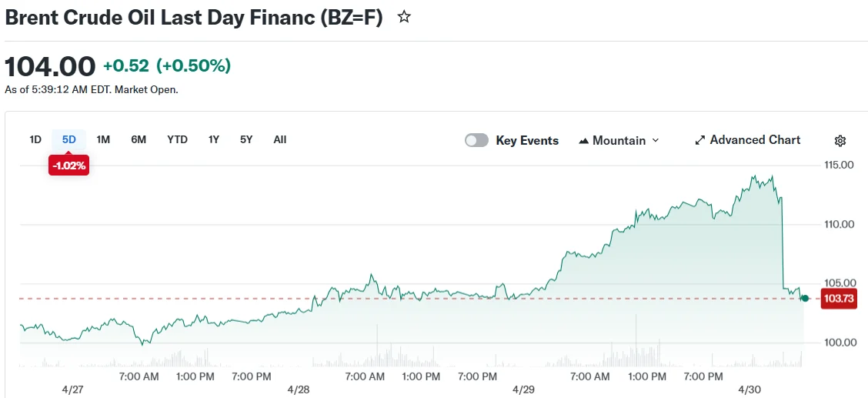Click the Key Events label
Image resolution: width=868 pixels, height=398 pixels.
click(527, 140)
